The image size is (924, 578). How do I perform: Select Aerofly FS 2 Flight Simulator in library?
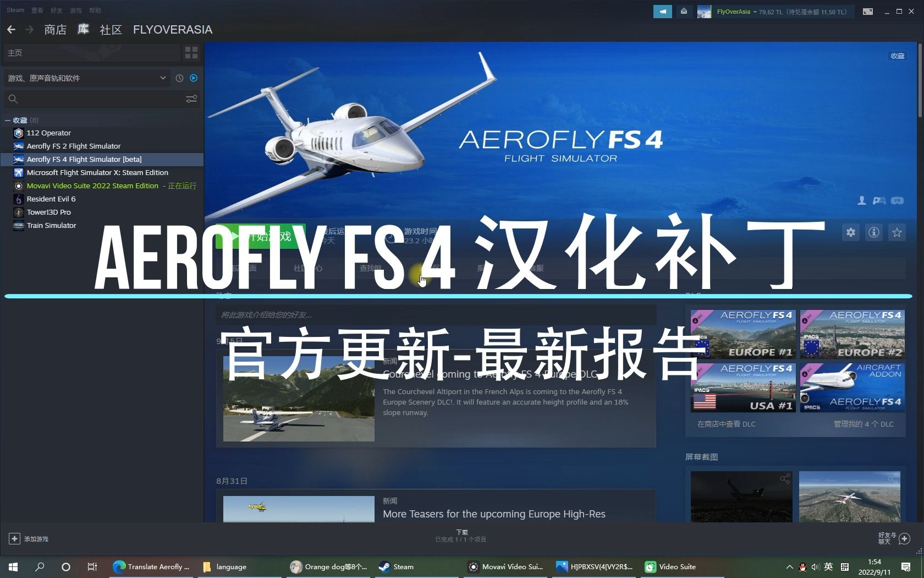click(74, 146)
